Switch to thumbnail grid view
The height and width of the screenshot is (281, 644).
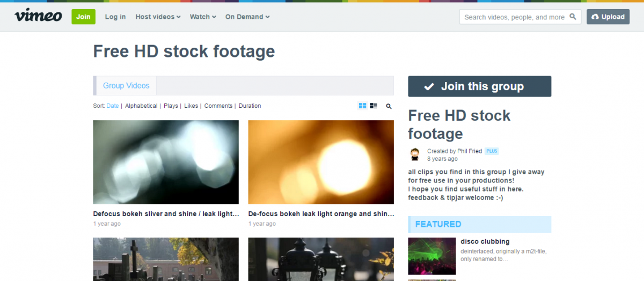click(x=362, y=106)
